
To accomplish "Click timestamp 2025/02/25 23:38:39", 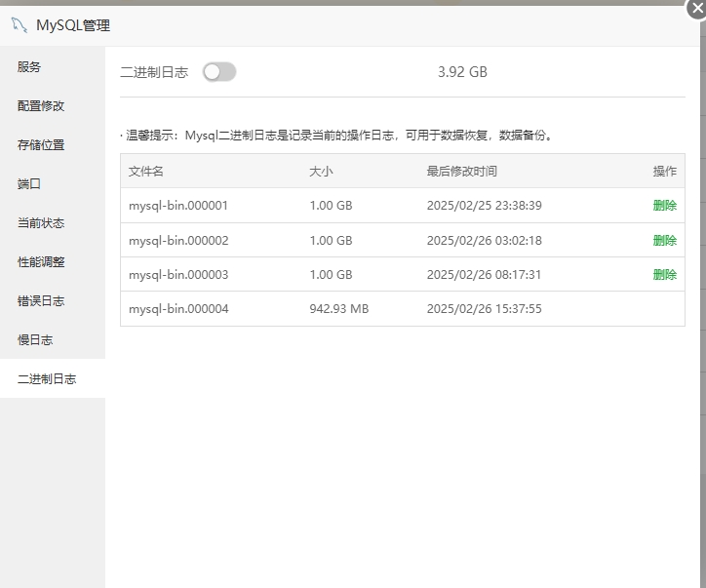I will 485,206.
